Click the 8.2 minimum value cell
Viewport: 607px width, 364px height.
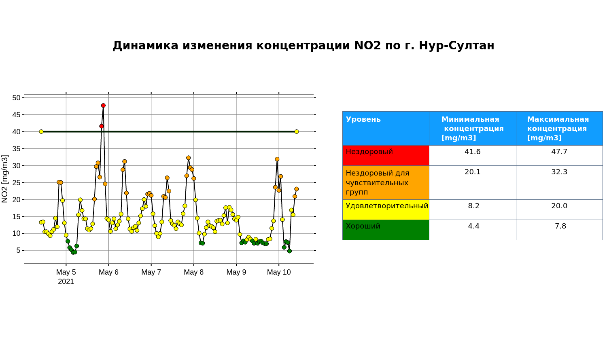coord(473,210)
